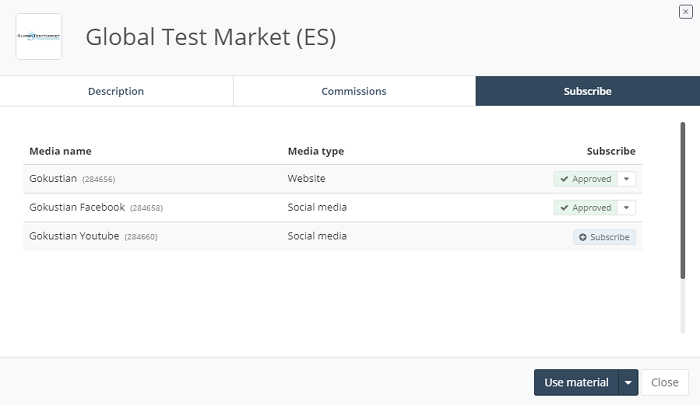Click the Media type column header
Image resolution: width=700 pixels, height=405 pixels.
(x=316, y=151)
